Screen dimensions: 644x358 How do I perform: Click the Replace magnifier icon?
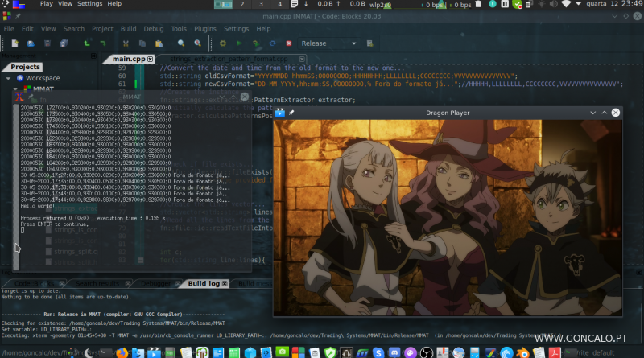pyautogui.click(x=197, y=43)
